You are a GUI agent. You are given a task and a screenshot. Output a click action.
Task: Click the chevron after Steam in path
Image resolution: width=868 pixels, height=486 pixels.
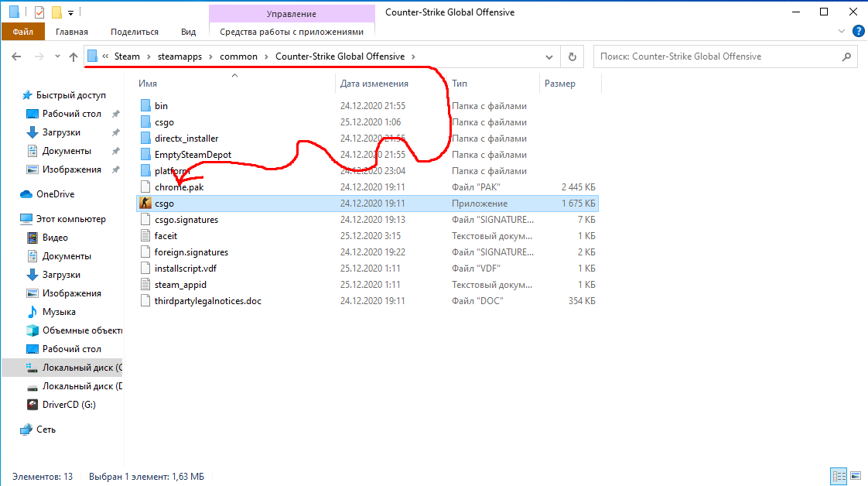(149, 56)
